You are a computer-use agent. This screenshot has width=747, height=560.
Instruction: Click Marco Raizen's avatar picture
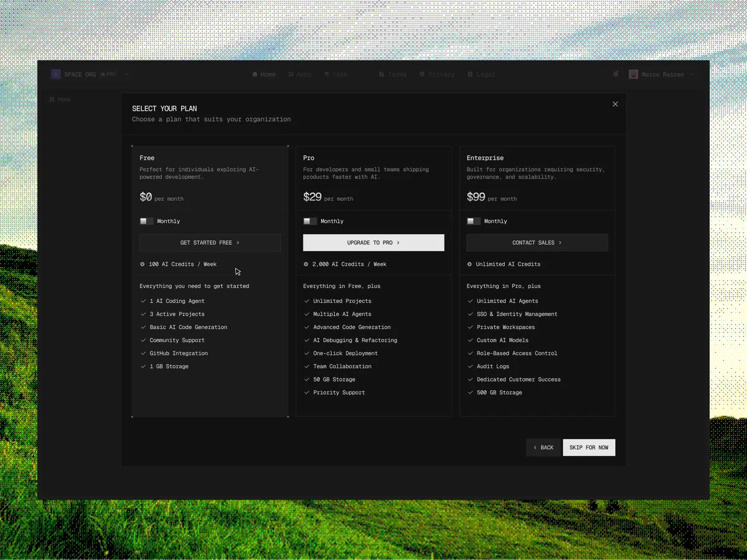coord(633,75)
